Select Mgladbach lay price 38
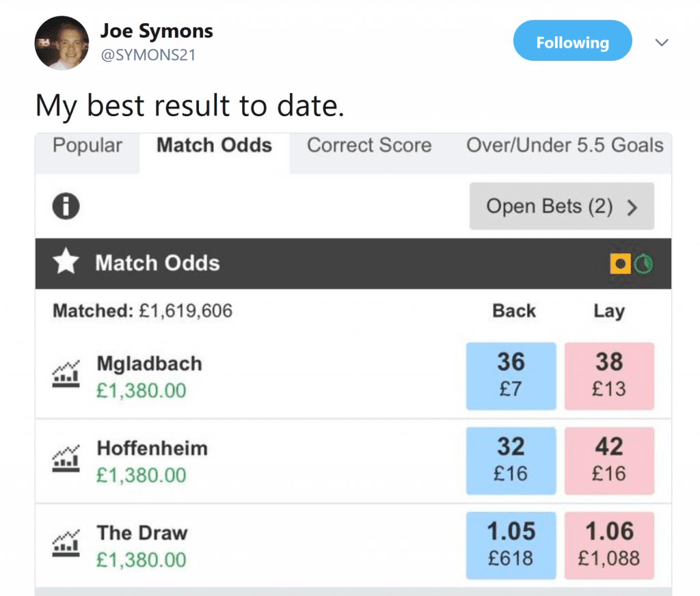This screenshot has height=596, width=700. click(609, 376)
